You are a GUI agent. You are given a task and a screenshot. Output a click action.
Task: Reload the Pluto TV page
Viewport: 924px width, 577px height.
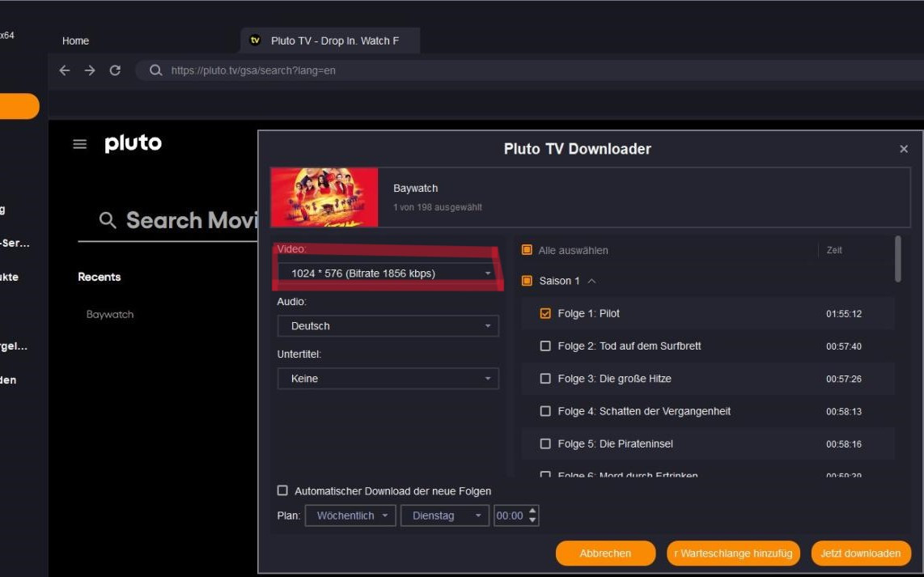pos(115,70)
